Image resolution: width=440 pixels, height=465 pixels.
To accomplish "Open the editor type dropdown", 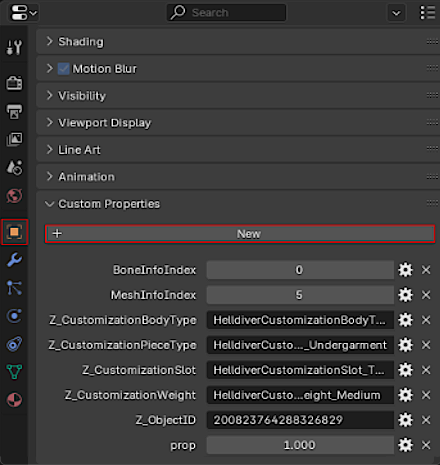I will click(23, 13).
